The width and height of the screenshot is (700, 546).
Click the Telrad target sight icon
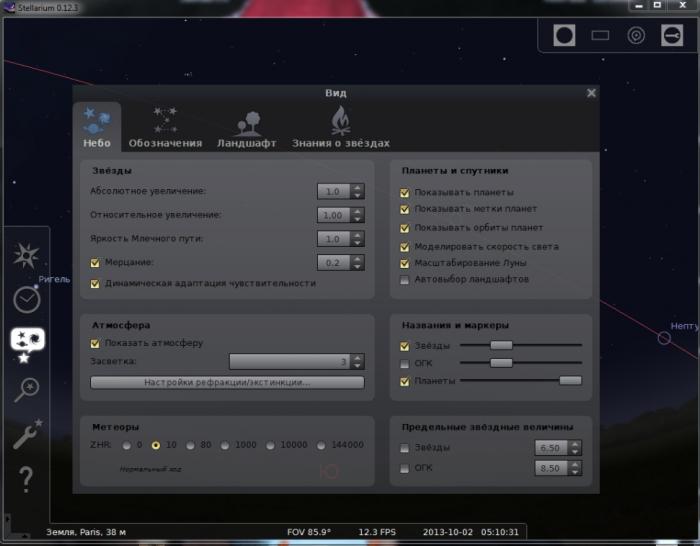click(x=636, y=35)
